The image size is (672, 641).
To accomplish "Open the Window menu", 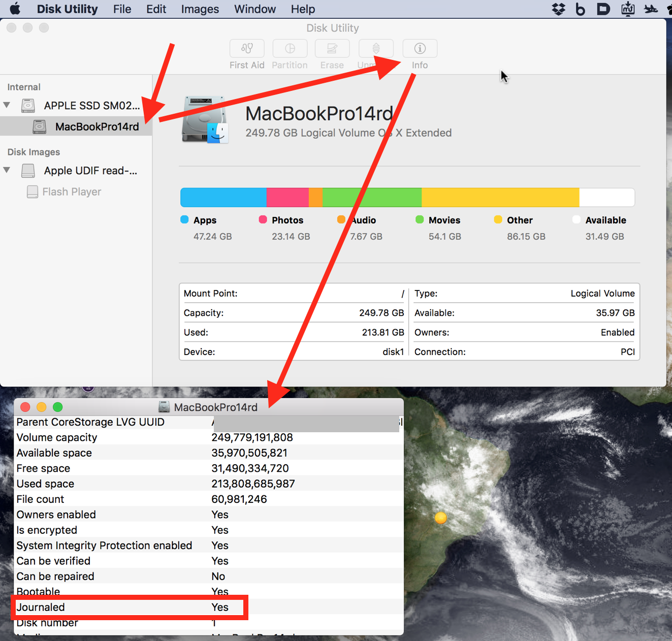I will [x=255, y=9].
